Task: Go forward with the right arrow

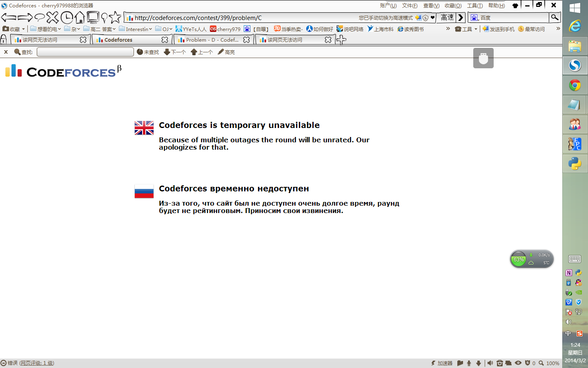Action: coord(25,18)
